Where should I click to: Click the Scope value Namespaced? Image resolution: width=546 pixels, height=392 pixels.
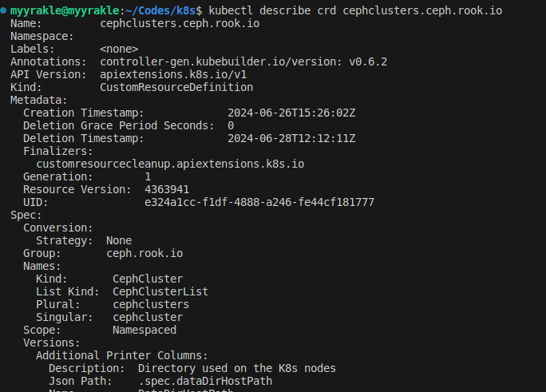144,330
